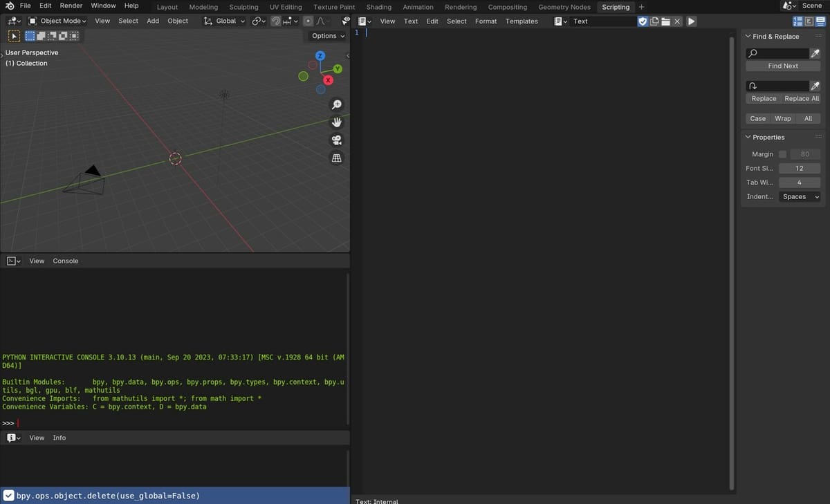Screen dimensions: 830x504
Task: Click the eyedropper next to the replace field
Action: 815,86
